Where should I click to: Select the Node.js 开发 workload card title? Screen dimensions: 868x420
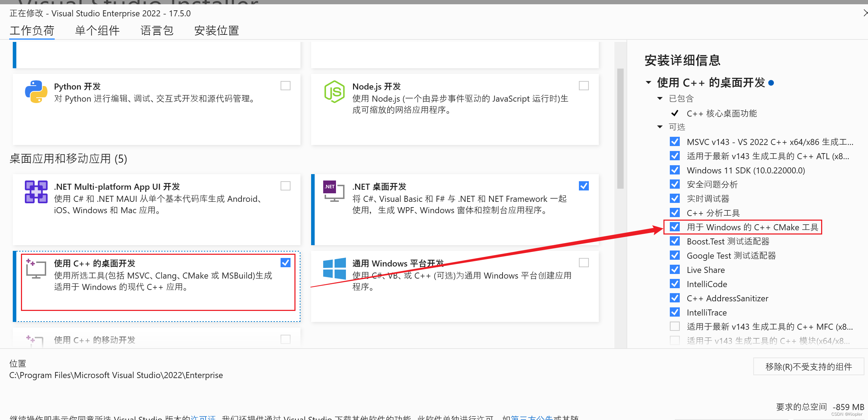[376, 86]
